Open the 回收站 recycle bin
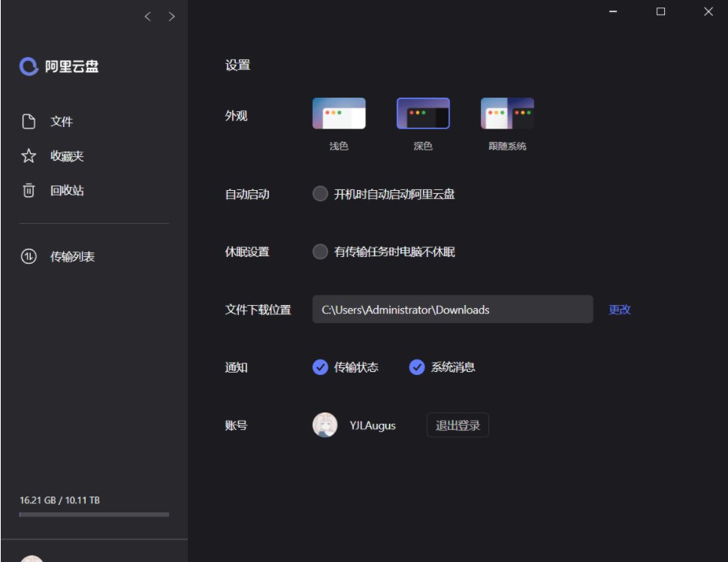The image size is (728, 562). [69, 190]
